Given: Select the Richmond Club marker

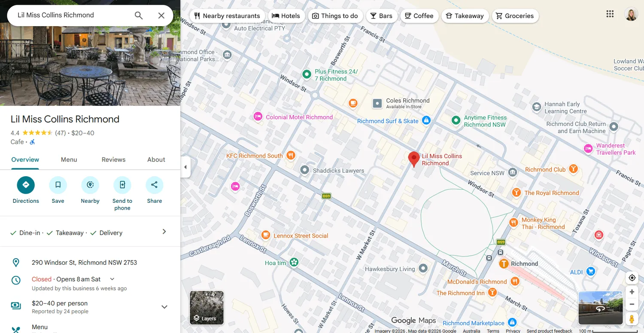Looking at the screenshot, I should pos(573,169).
